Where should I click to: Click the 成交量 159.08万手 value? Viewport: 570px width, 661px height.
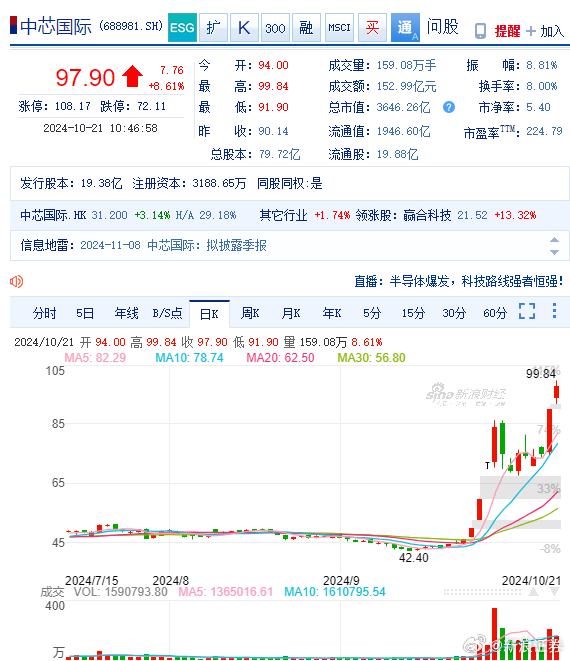(406, 65)
